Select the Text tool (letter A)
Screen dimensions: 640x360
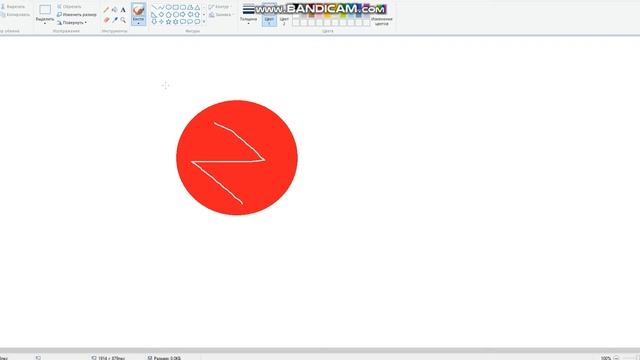point(123,10)
